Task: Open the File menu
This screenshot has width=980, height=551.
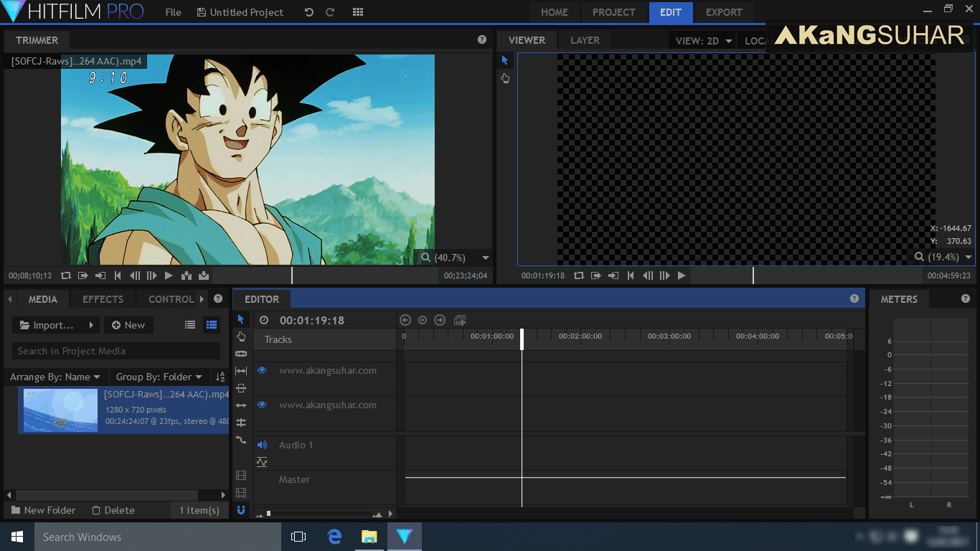Action: 173,12
